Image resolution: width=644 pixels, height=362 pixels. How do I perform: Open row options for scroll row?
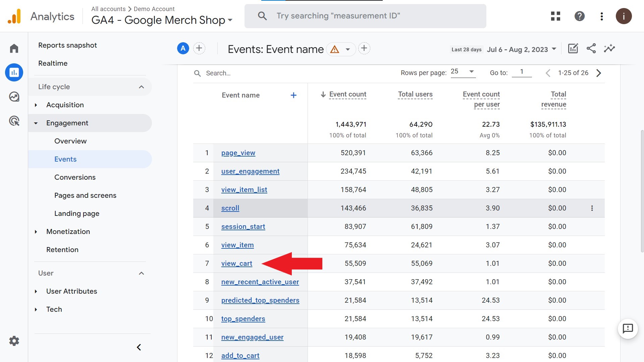pyautogui.click(x=592, y=208)
